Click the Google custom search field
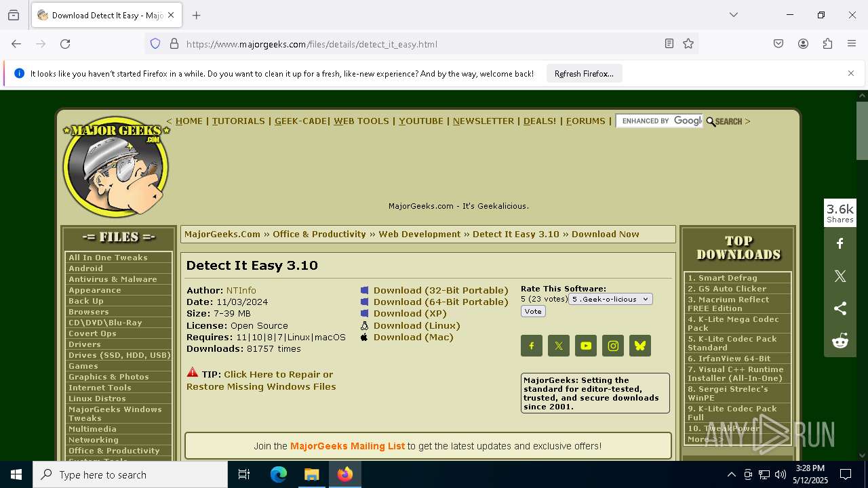This screenshot has height=488, width=868. [659, 121]
